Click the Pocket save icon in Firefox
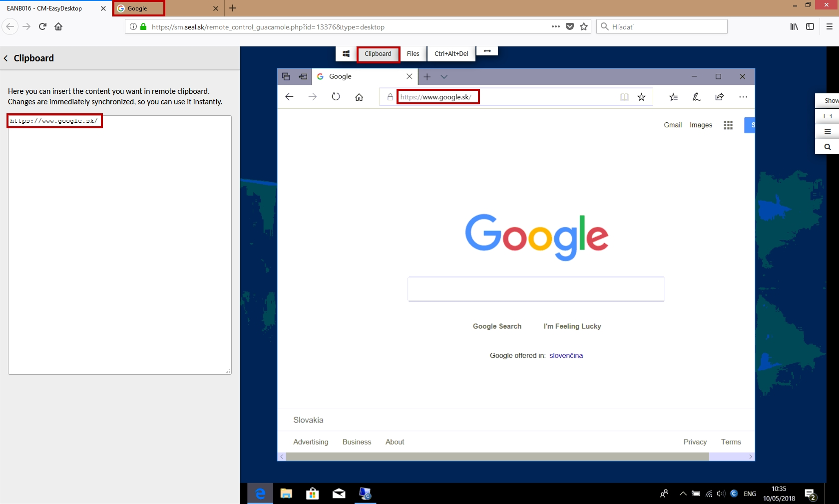The image size is (839, 504). pyautogui.click(x=570, y=26)
